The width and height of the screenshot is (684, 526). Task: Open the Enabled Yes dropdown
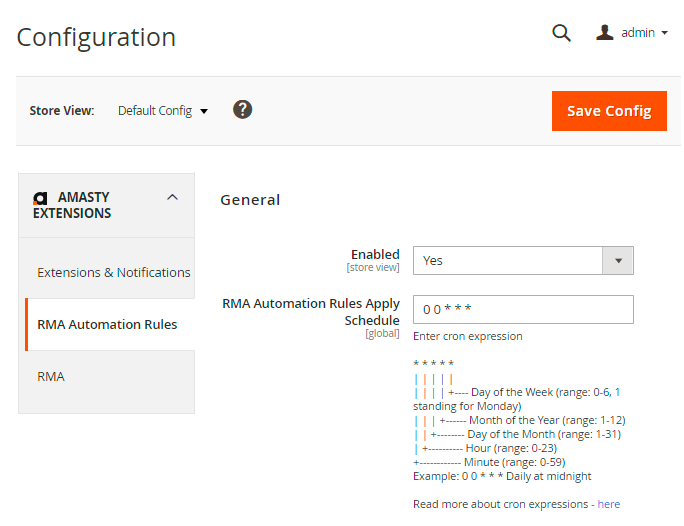[x=507, y=260]
